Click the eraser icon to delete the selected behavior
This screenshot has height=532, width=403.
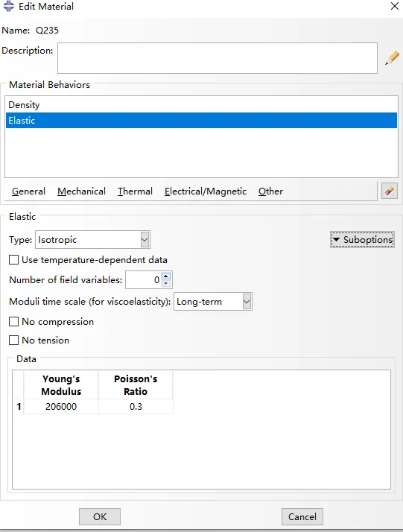pyautogui.click(x=390, y=191)
